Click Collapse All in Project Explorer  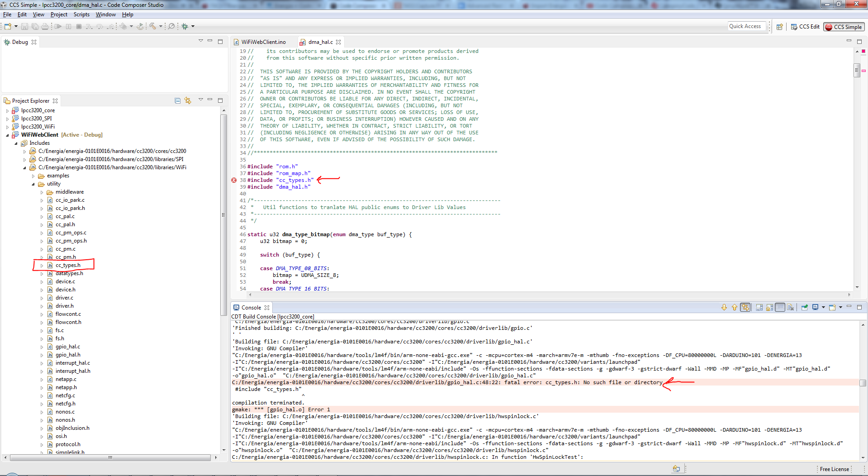tap(177, 100)
